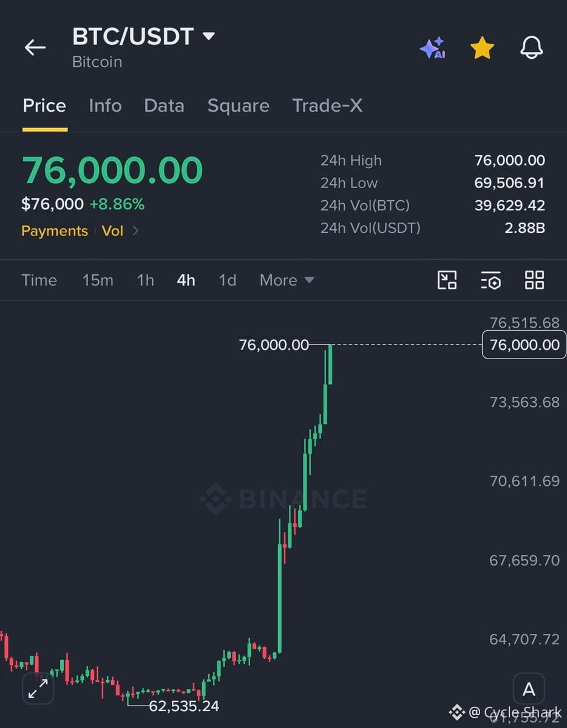Open the AI sparkle assistant icon
This screenshot has height=728, width=567.
tap(433, 48)
